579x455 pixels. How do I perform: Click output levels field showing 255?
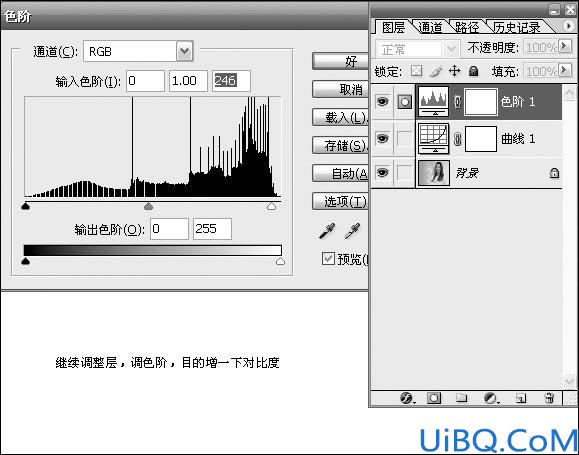(x=212, y=229)
